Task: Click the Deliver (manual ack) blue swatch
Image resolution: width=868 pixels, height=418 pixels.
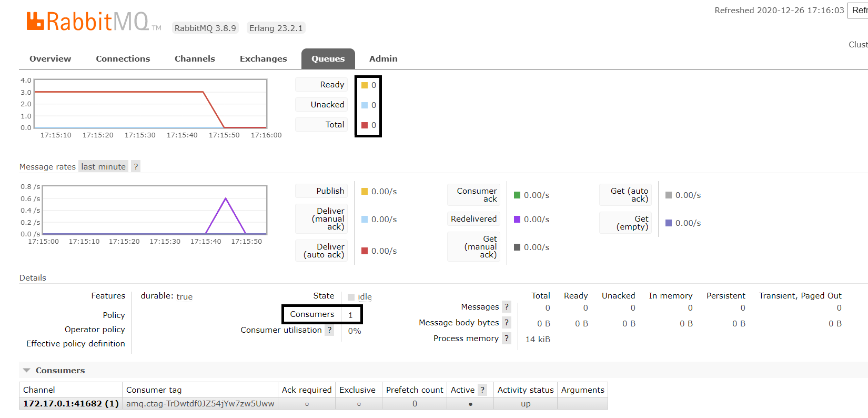Action: (365, 219)
